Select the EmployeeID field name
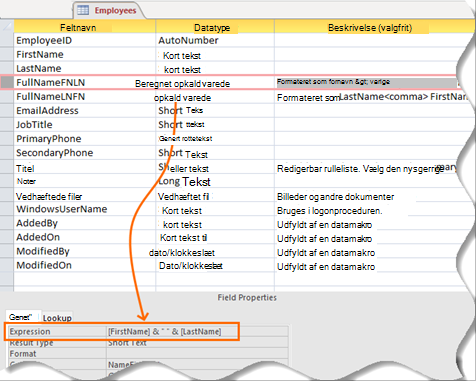 pos(44,40)
